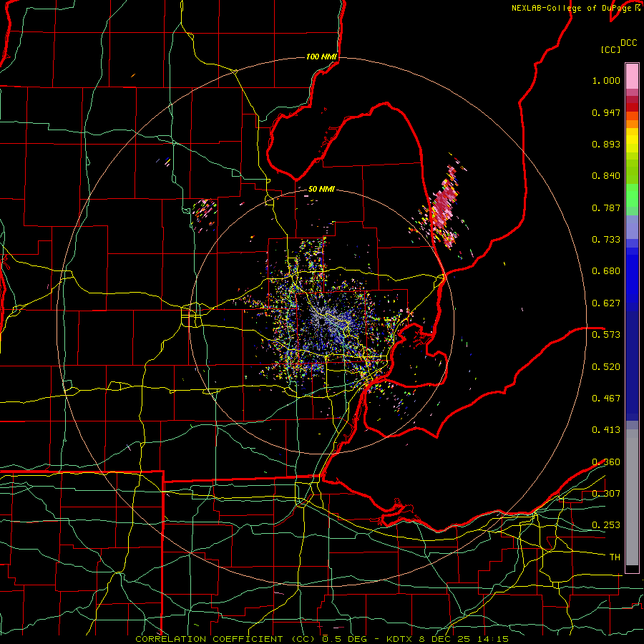Screen dimensions: 644x644
Task: Click the 0.680 scale value
Action: pos(606,271)
